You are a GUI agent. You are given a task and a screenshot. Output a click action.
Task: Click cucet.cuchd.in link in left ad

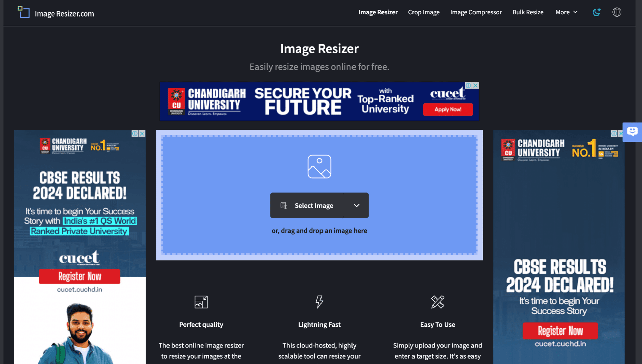[x=80, y=289]
